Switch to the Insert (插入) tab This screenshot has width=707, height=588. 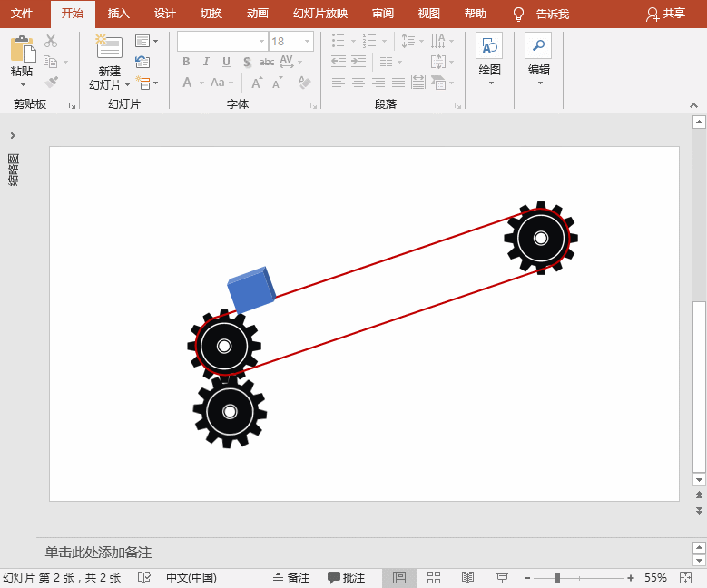[119, 14]
